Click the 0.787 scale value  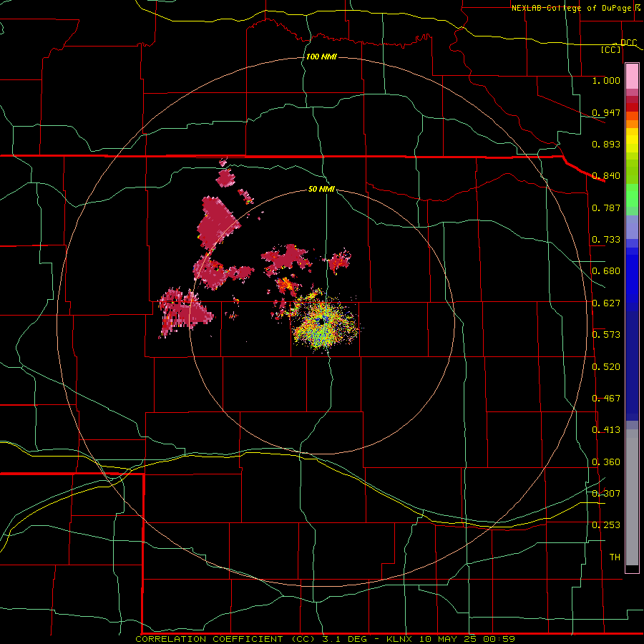(606, 208)
